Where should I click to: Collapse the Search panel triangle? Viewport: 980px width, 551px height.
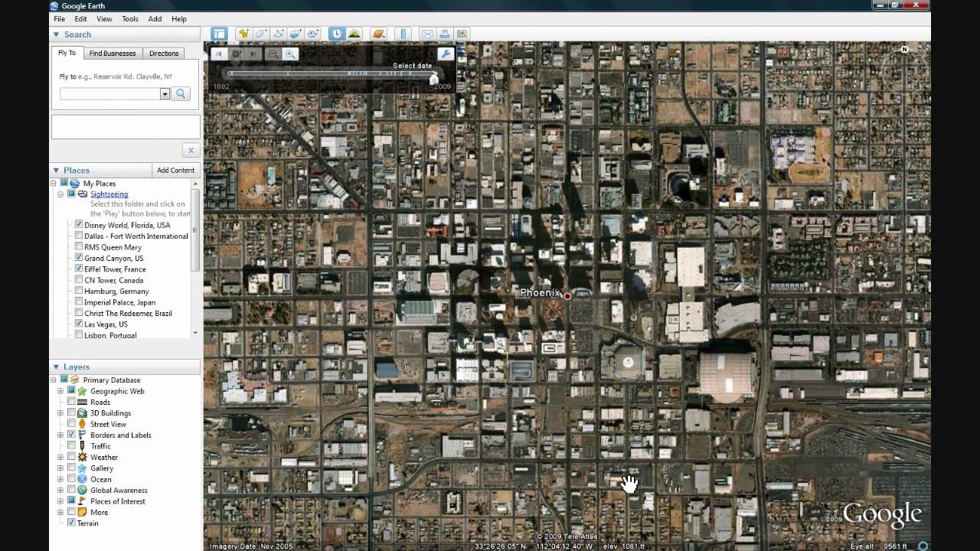[56, 34]
